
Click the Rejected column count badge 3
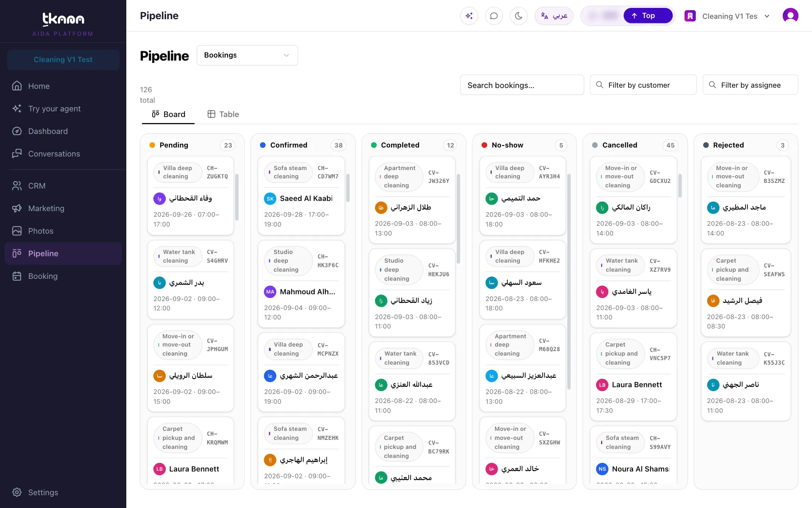[783, 145]
